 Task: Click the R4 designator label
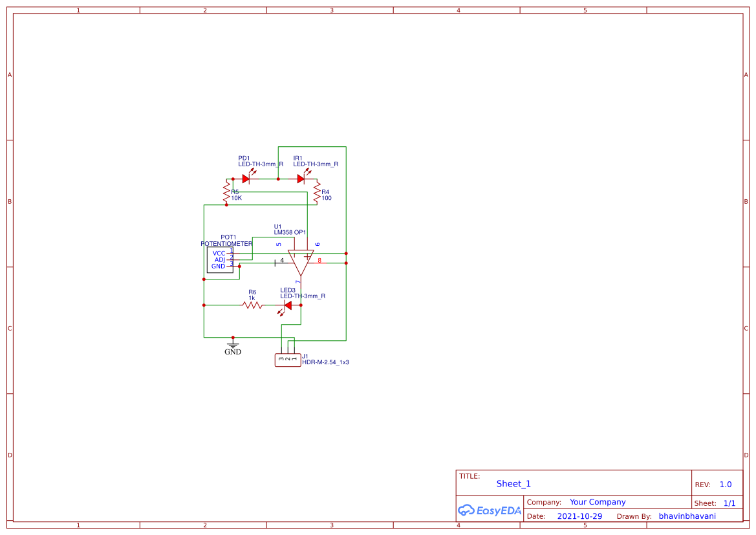point(325,192)
